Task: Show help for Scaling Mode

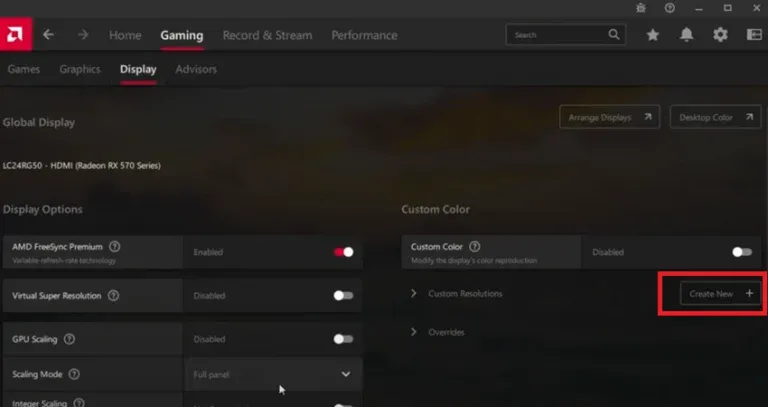Action: coord(74,374)
